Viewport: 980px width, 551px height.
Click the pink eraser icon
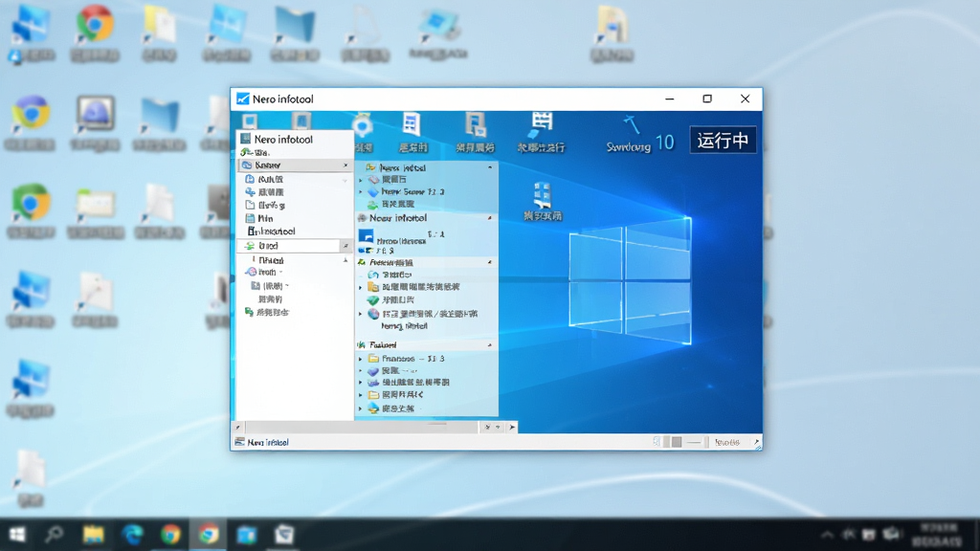(374, 179)
